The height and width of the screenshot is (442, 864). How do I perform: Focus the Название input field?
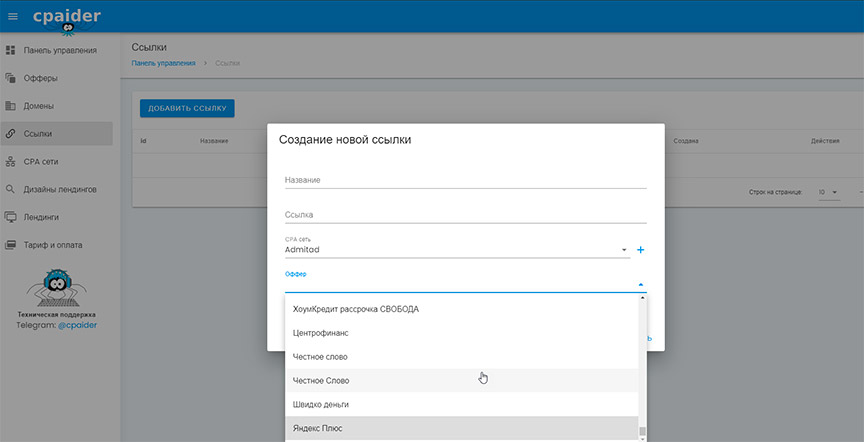(466, 180)
